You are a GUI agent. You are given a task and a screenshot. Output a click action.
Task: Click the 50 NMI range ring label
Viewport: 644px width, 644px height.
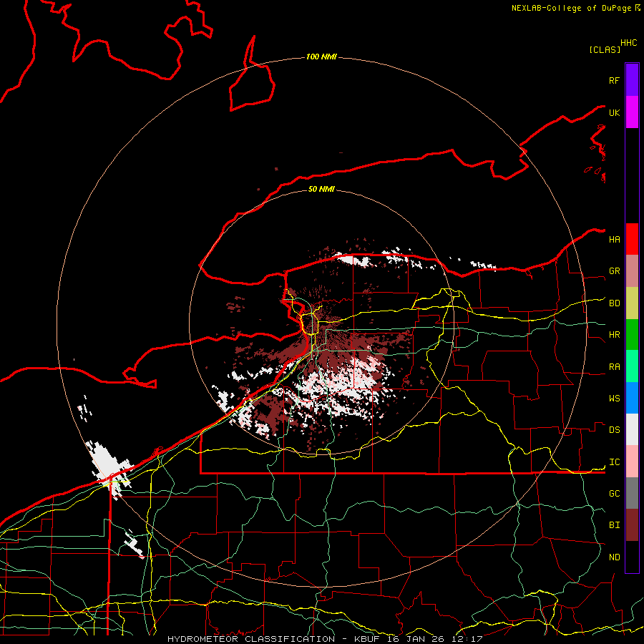click(x=321, y=189)
